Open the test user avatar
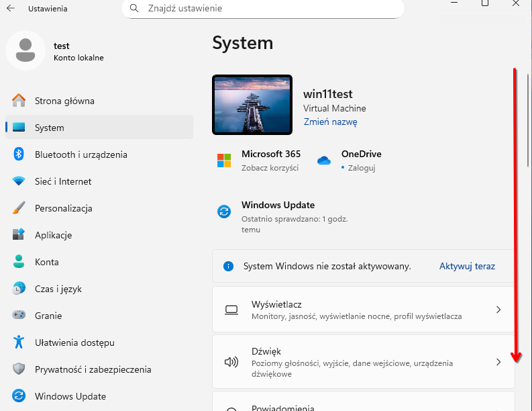Screen dimensions: 532x411 coord(25,50)
